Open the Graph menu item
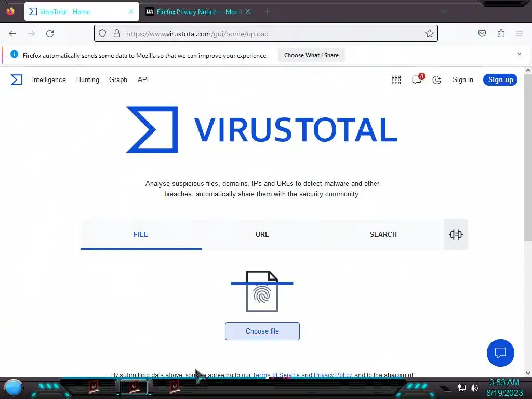Viewport: 532px width, 399px height. click(x=118, y=79)
